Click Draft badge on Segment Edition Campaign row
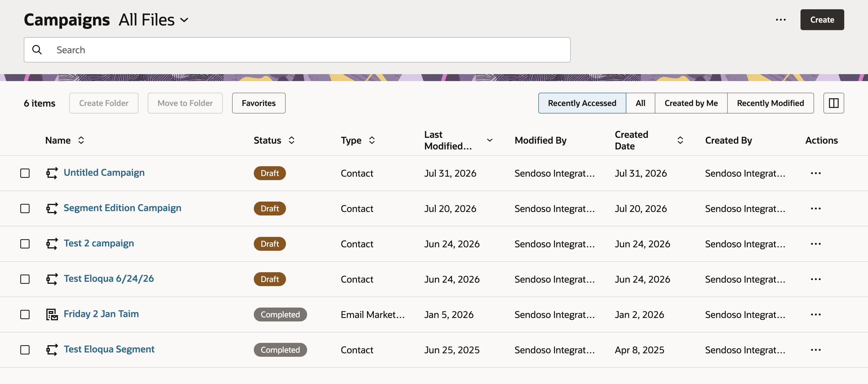Viewport: 868px width, 384px height. (x=269, y=209)
